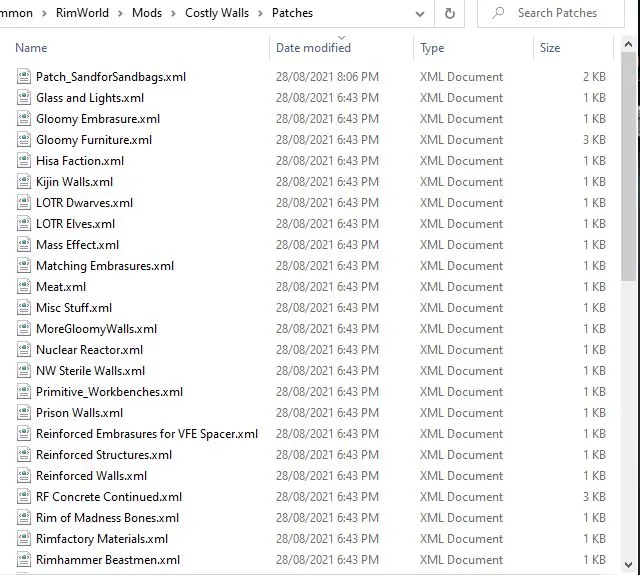
Task: Click the vertical scrollbar thumb
Action: pyautogui.click(x=629, y=170)
